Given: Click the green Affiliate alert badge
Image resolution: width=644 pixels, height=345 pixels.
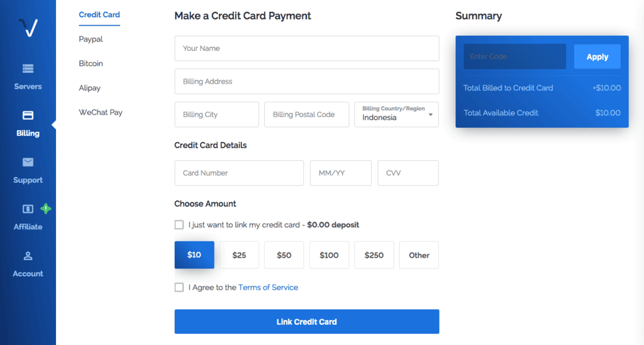Looking at the screenshot, I should point(45,209).
